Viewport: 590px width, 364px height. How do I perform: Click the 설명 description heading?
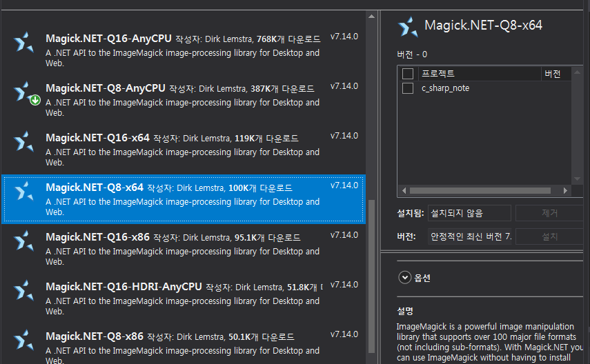pyautogui.click(x=405, y=311)
